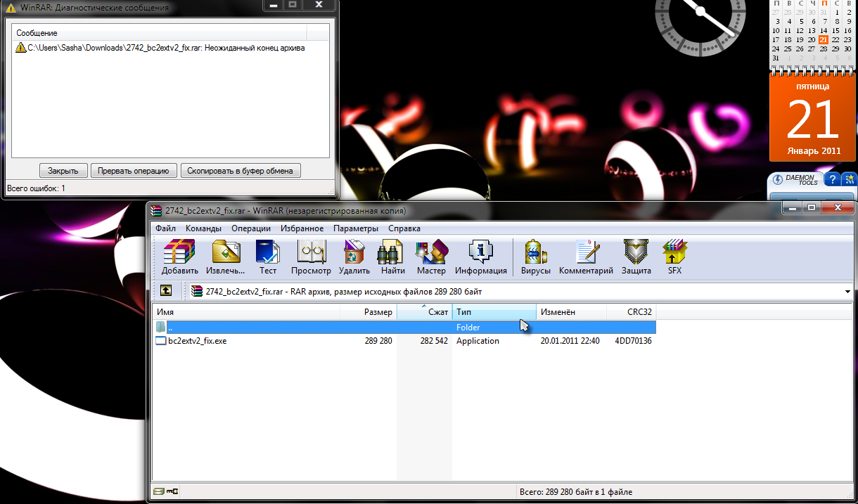
Task: Click Скопировать в буфер обмена button
Action: coord(241,171)
